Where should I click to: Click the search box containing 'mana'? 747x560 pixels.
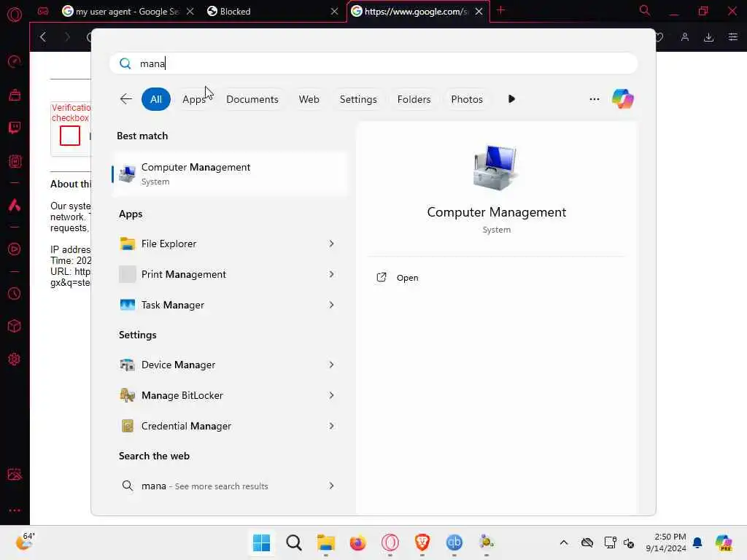pos(373,63)
